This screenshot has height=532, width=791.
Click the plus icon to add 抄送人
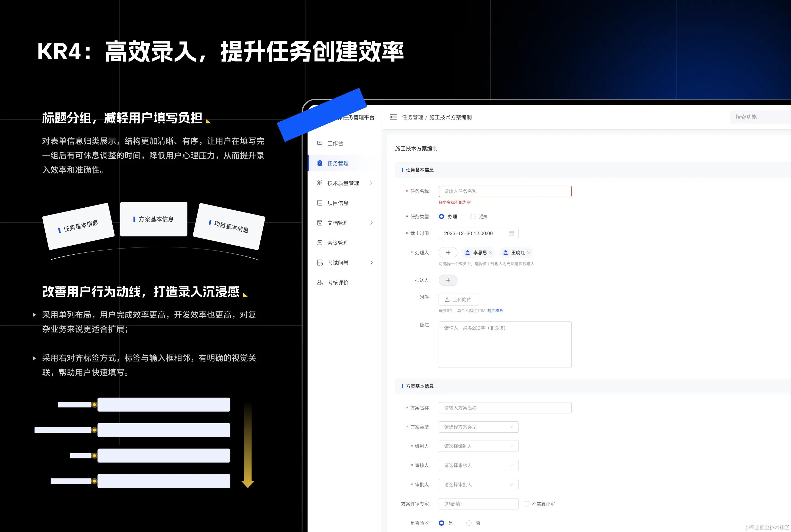tap(448, 280)
